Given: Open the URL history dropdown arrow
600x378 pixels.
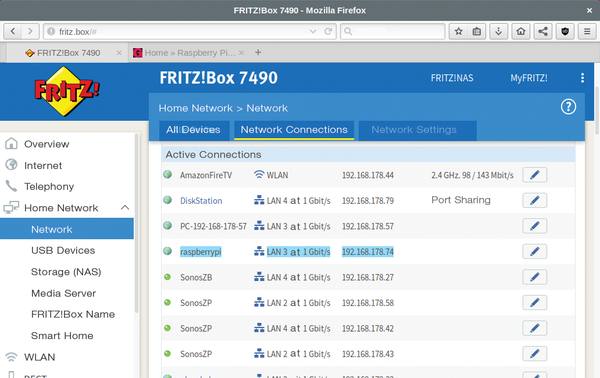Looking at the screenshot, I should 313,31.
